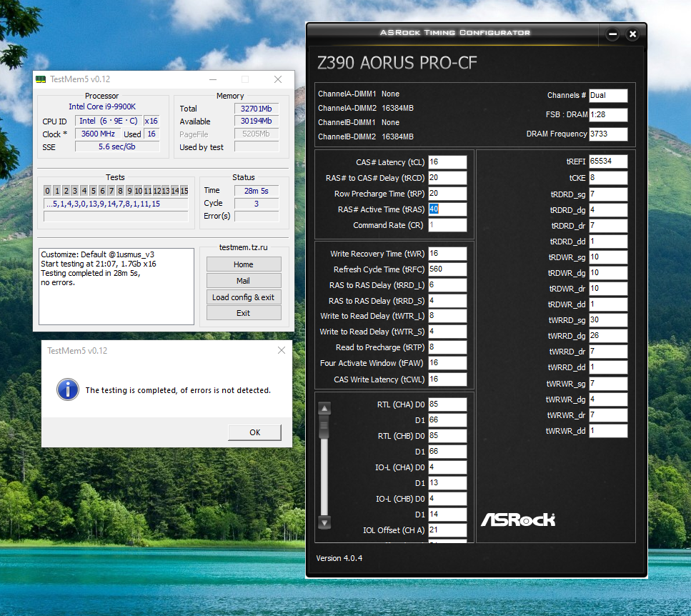Screen dimensions: 691x616
Task: Click the CAS Write Latency (tCWL) field
Action: pos(447,379)
